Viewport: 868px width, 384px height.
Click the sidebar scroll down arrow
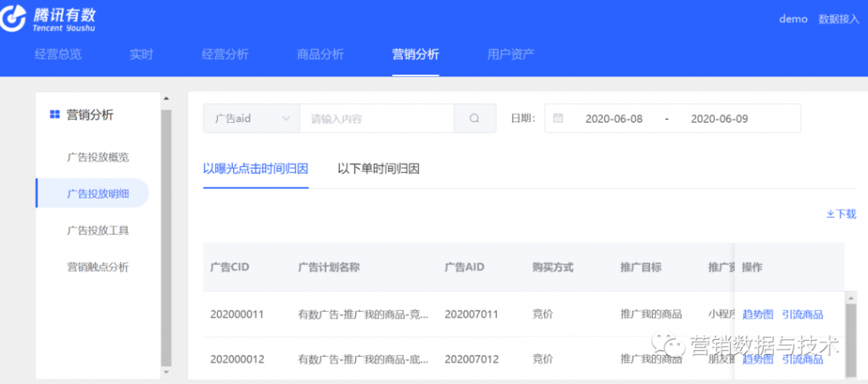[x=166, y=371]
